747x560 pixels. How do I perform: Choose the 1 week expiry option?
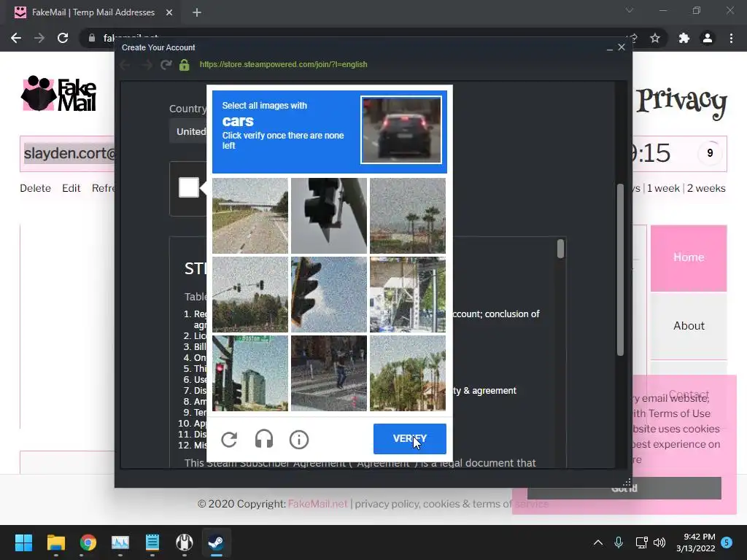(x=663, y=188)
